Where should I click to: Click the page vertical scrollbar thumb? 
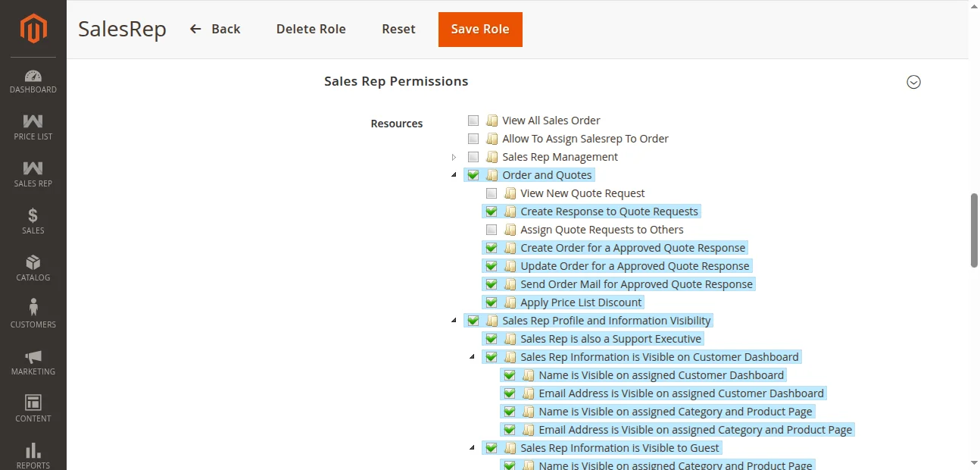[974, 230]
